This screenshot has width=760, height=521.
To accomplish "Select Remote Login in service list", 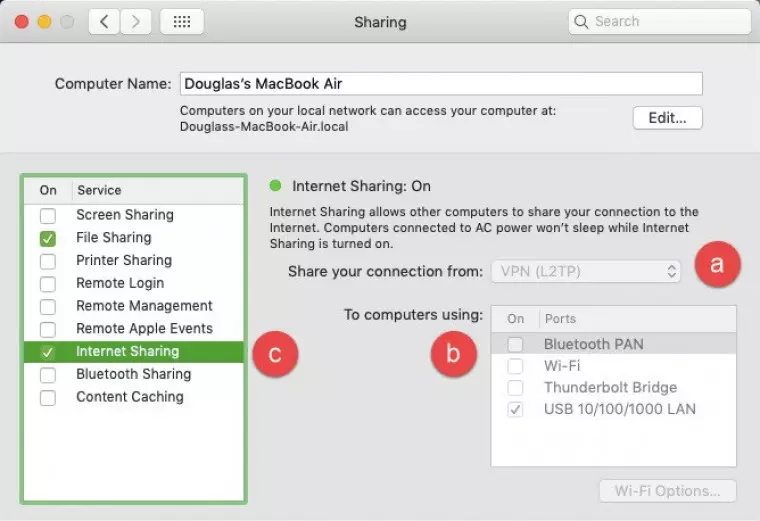I will pyautogui.click(x=120, y=283).
